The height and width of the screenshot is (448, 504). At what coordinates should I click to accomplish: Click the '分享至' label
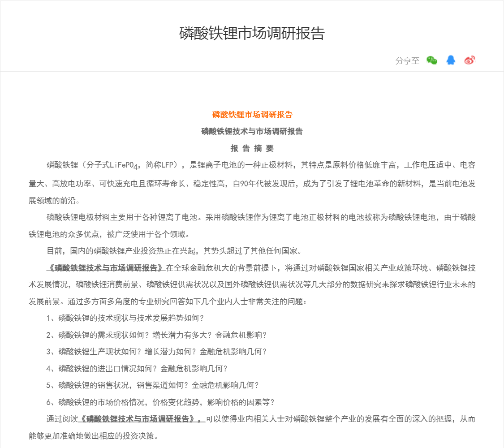(x=407, y=61)
